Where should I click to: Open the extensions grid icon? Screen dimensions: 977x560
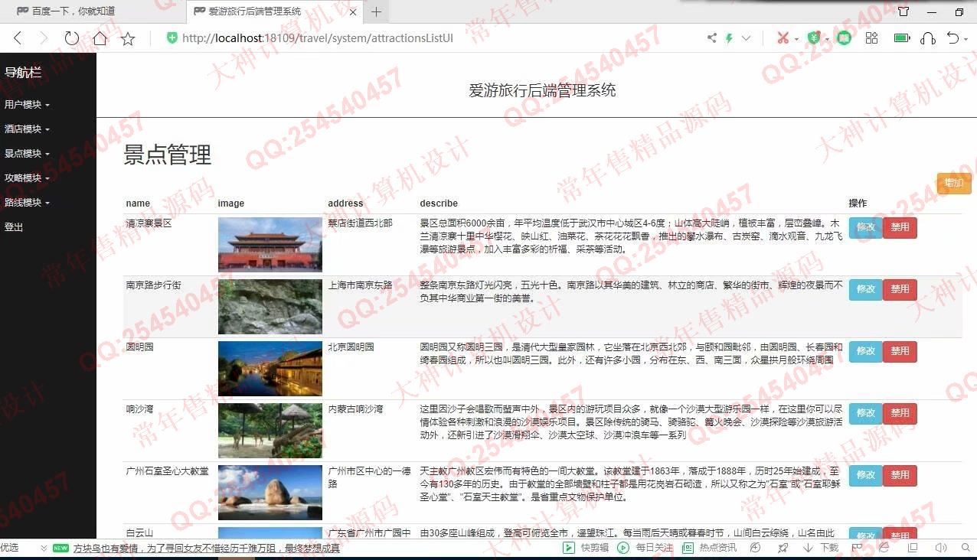pyautogui.click(x=871, y=38)
